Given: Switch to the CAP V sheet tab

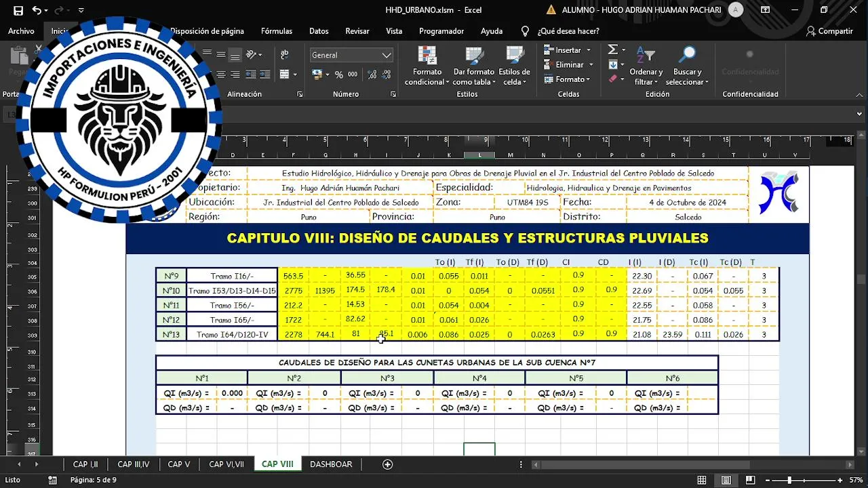Looking at the screenshot, I should [x=179, y=464].
